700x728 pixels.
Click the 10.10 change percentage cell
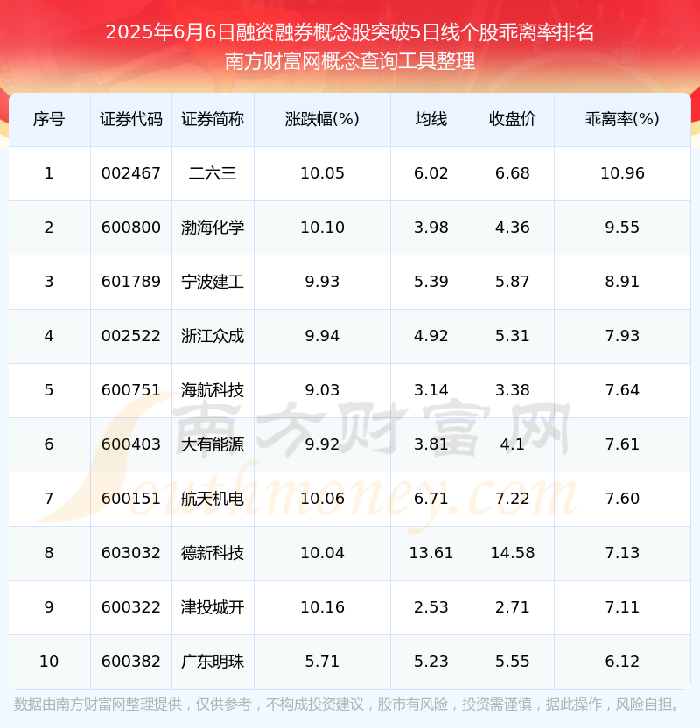(322, 227)
